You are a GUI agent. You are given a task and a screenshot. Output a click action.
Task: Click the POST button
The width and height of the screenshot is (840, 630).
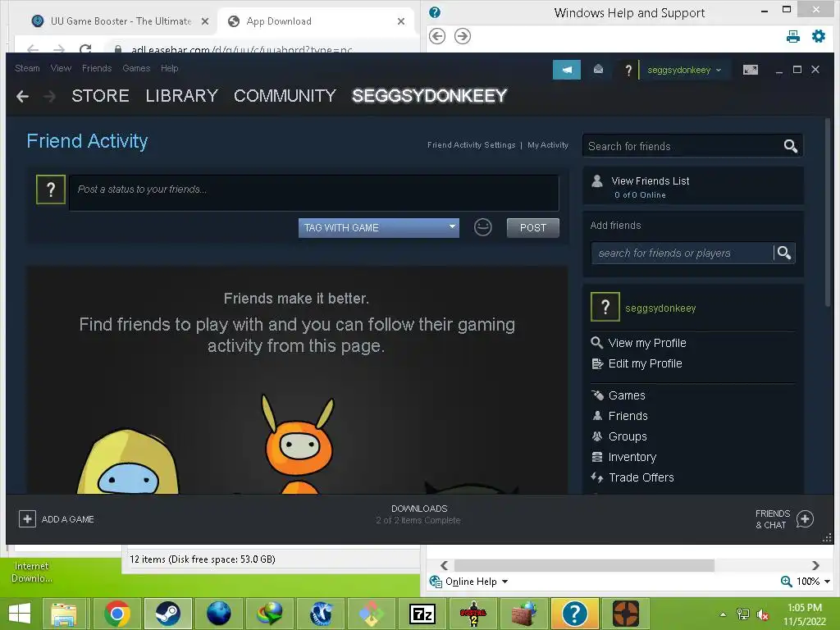(532, 228)
